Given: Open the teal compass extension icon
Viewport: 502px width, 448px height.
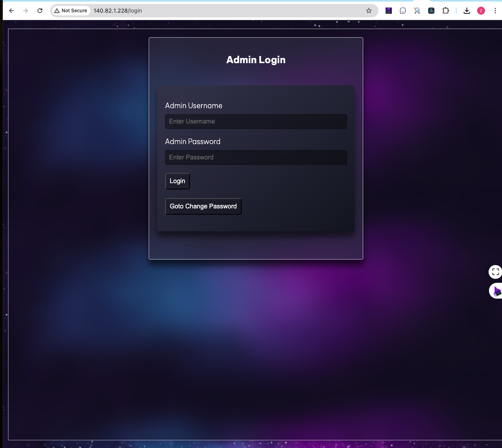Looking at the screenshot, I should pos(431,11).
